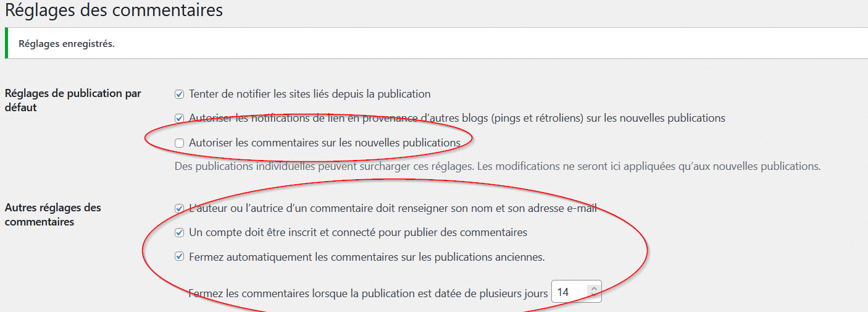The height and width of the screenshot is (312, 868).
Task: Click label text 'Autoriser les notifications de lien'
Action: click(x=457, y=118)
